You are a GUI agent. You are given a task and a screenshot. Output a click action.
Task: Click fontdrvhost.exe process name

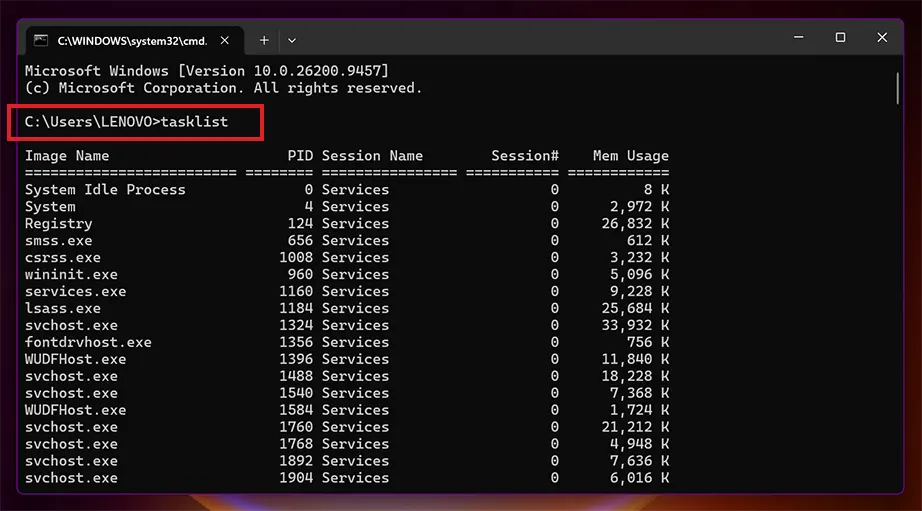tap(88, 342)
